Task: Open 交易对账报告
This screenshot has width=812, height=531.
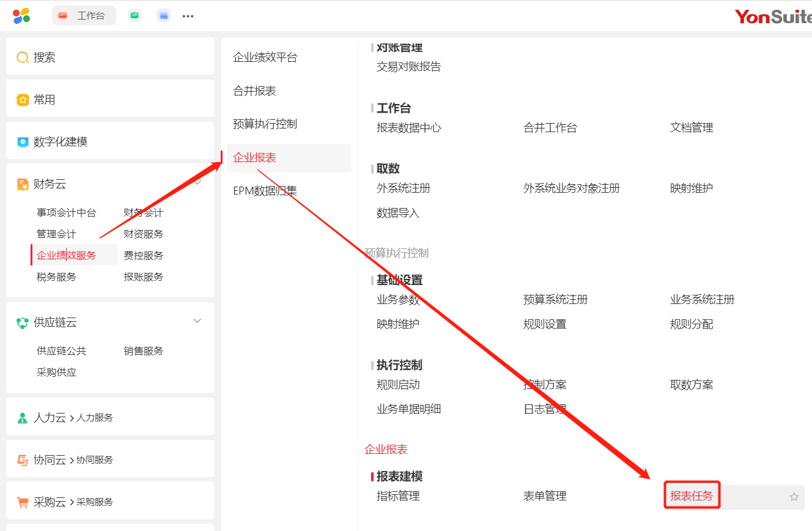Action: (408, 67)
